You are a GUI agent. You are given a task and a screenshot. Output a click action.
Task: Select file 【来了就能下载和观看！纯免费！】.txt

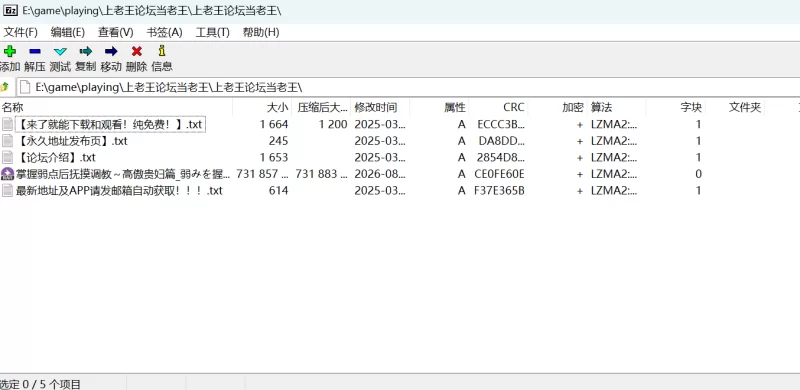coord(110,124)
